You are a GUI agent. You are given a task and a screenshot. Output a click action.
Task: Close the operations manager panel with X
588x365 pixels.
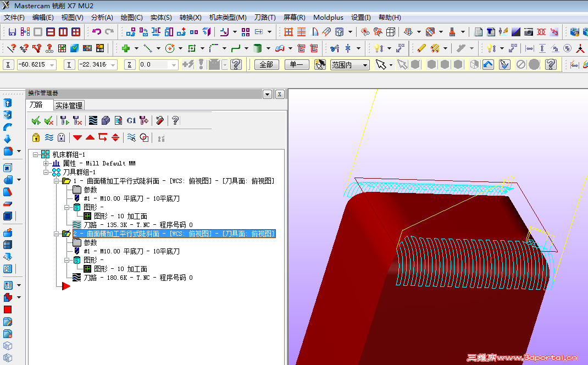click(x=280, y=94)
